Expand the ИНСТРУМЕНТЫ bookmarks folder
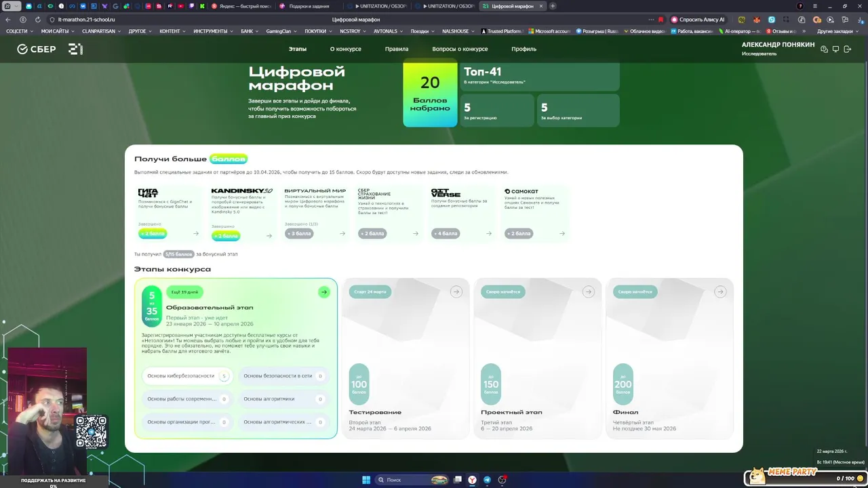 tap(213, 31)
